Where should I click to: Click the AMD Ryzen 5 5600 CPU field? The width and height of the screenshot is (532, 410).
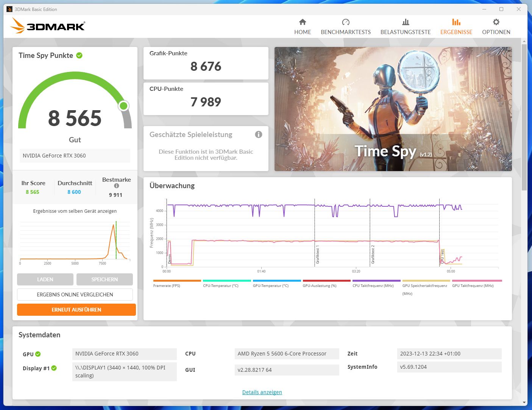[x=287, y=354]
